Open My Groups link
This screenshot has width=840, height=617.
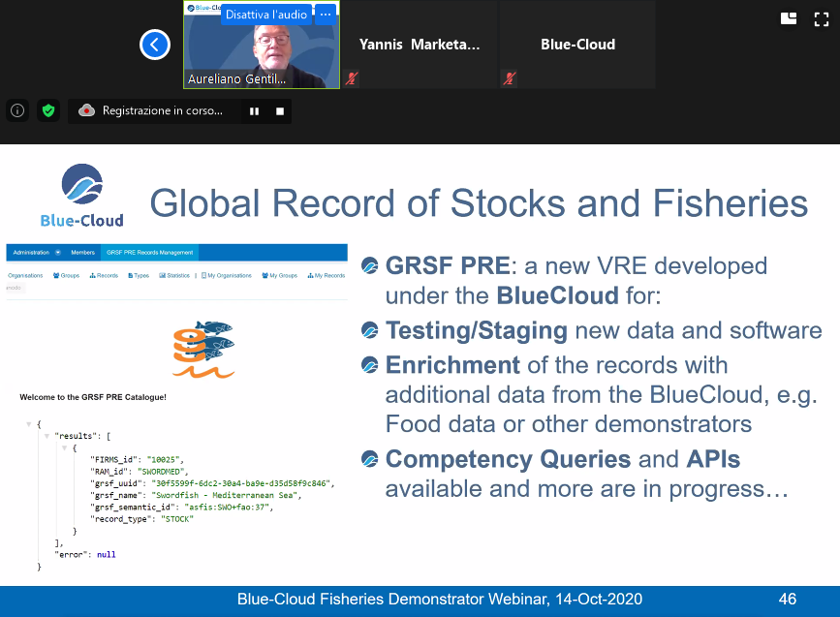click(280, 275)
